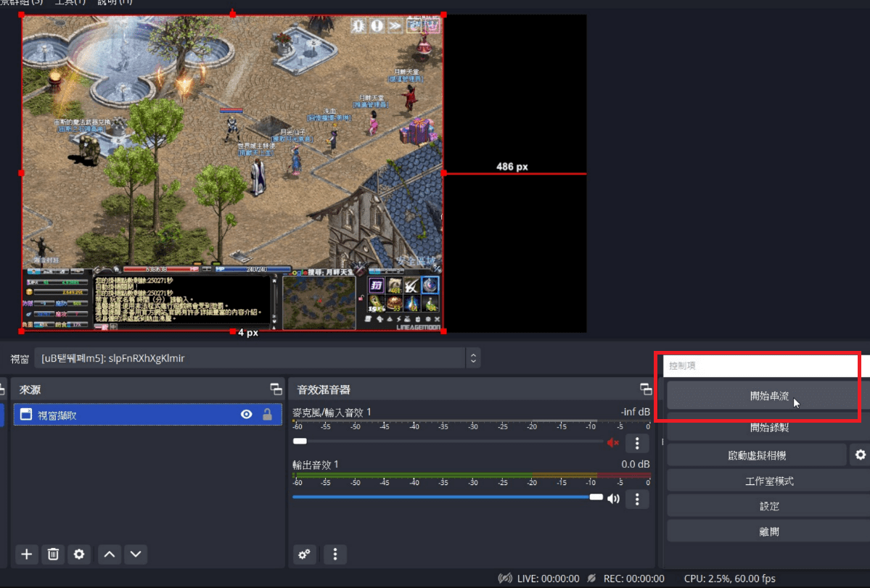Open three-dot menu for 麥克風/輸入音效 1
Image resolution: width=870 pixels, height=588 pixels.
point(637,443)
